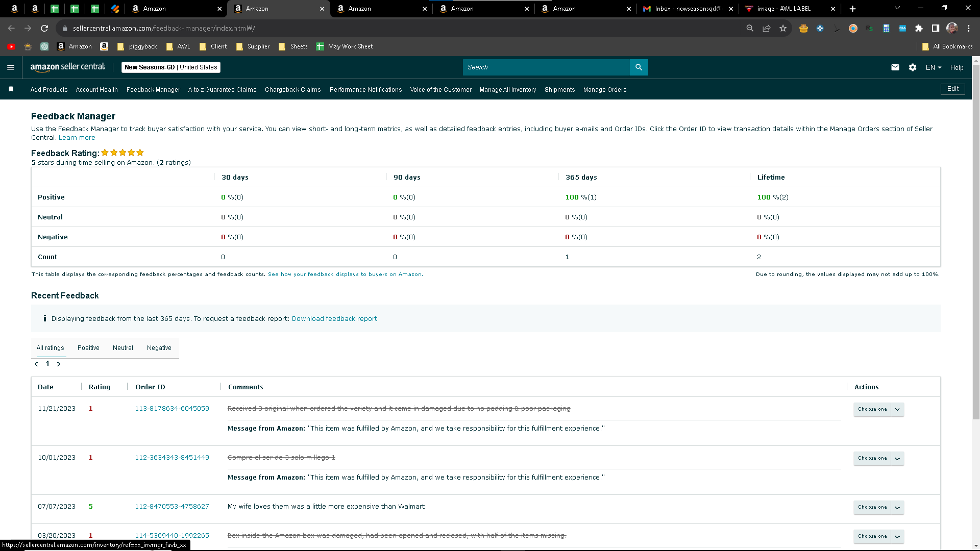
Task: Click the site lock icon in address bar
Action: click(65, 29)
